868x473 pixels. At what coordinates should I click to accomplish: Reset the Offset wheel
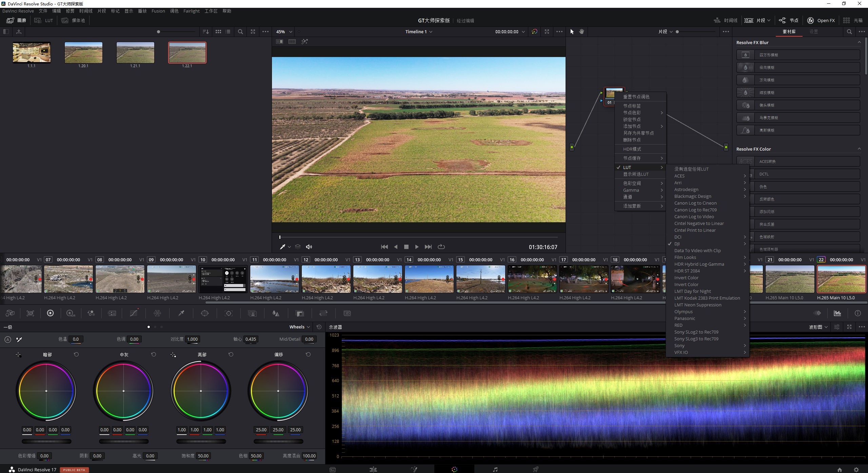(308, 355)
